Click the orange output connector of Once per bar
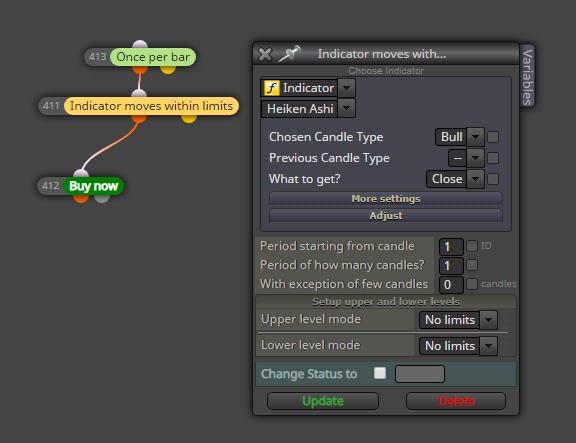This screenshot has height=443, width=576. (140, 69)
